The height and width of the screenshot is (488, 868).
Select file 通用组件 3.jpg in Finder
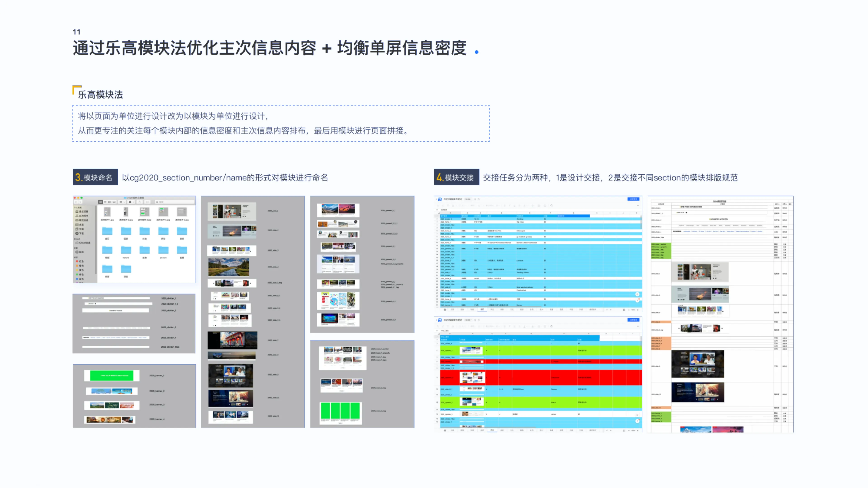pyautogui.click(x=145, y=214)
